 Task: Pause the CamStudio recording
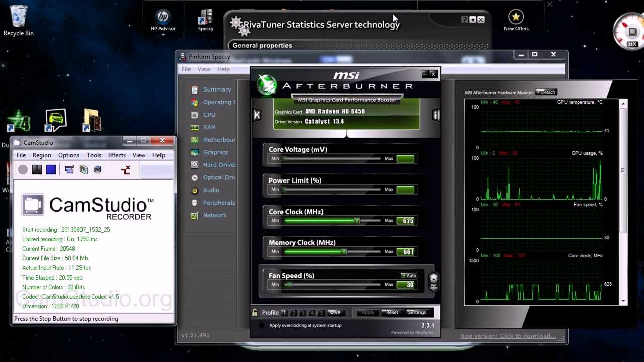[37, 170]
